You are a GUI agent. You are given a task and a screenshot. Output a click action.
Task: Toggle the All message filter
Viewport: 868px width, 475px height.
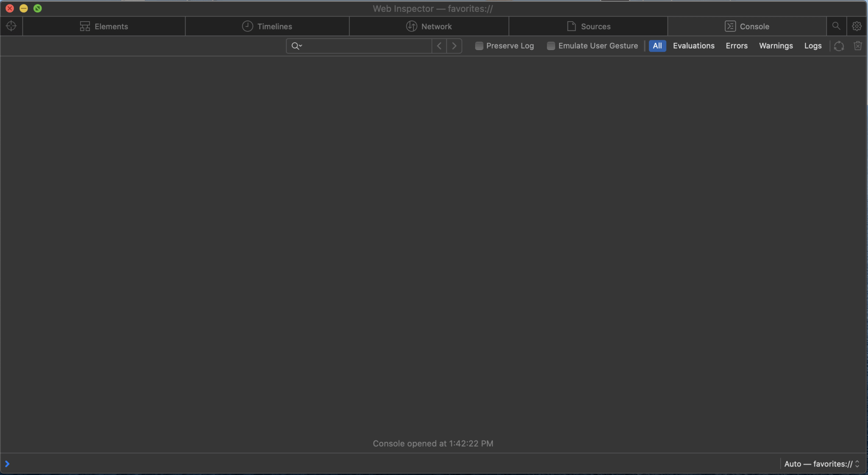coord(657,46)
